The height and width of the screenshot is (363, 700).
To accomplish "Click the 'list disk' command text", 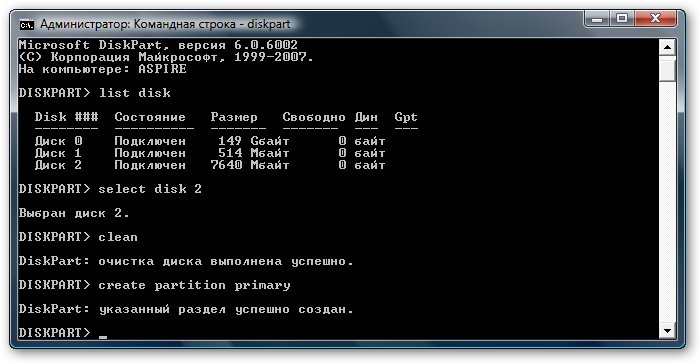I will 134,93.
